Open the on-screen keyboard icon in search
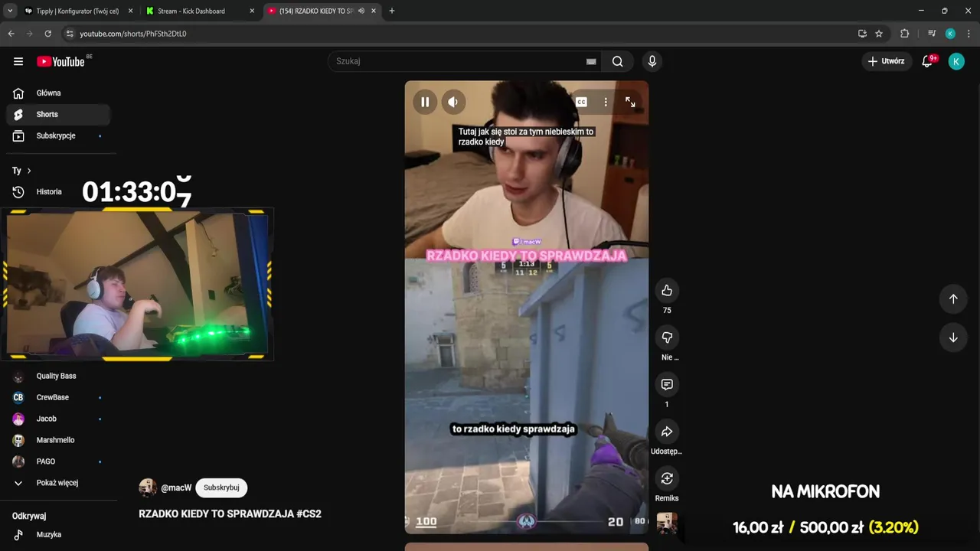Viewport: 980px width, 551px height. (591, 61)
